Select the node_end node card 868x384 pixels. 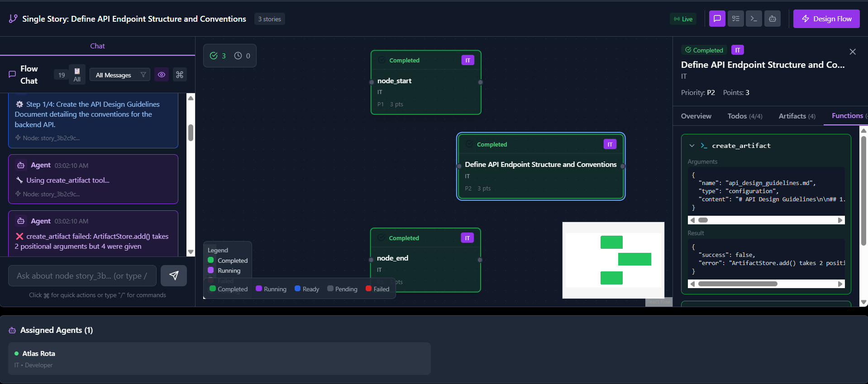point(425,260)
